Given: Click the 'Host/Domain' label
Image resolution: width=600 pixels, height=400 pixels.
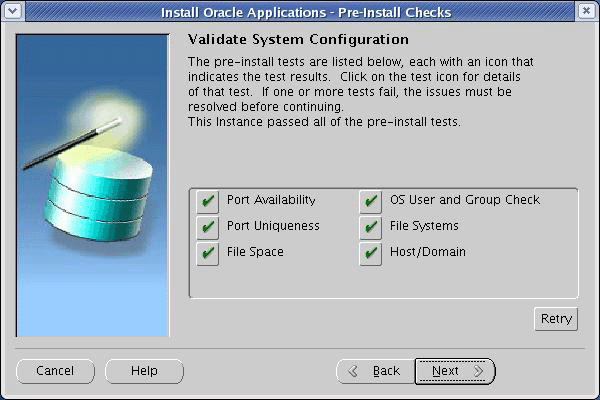Looking at the screenshot, I should (x=428, y=252).
